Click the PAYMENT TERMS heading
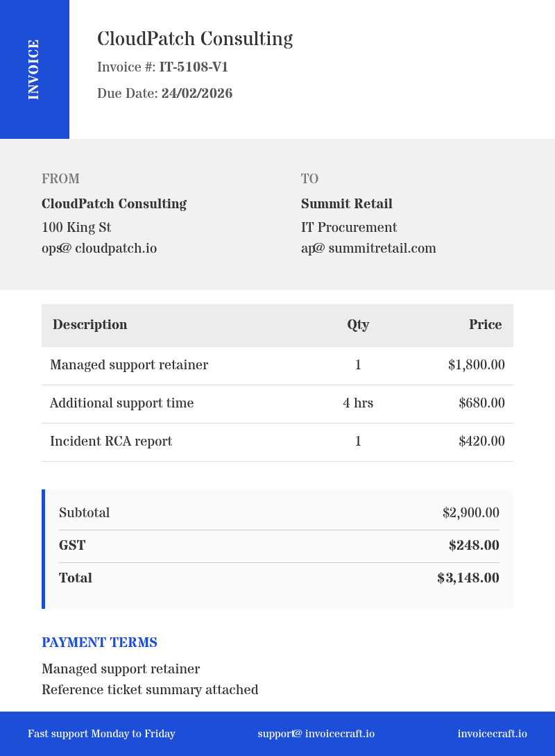 pyautogui.click(x=100, y=643)
